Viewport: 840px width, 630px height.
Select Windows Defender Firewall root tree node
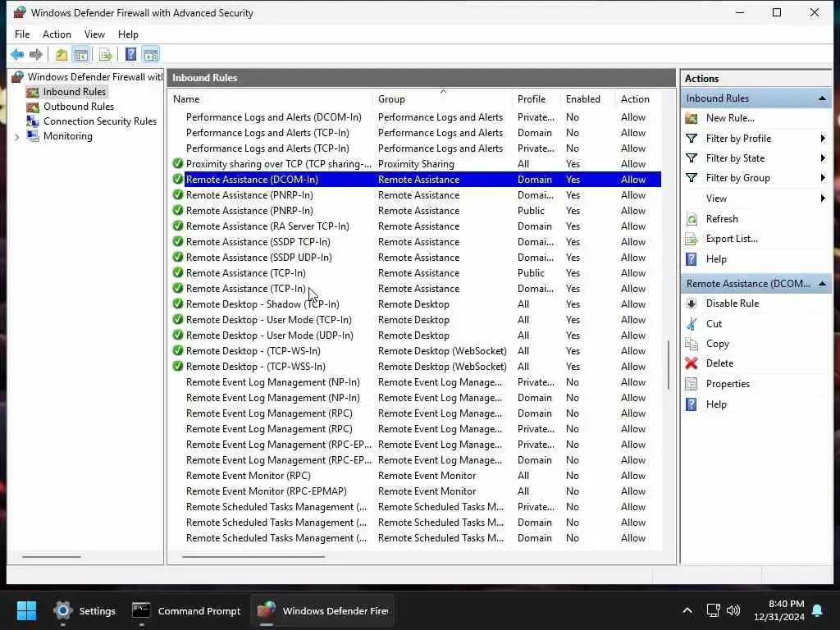pos(95,77)
